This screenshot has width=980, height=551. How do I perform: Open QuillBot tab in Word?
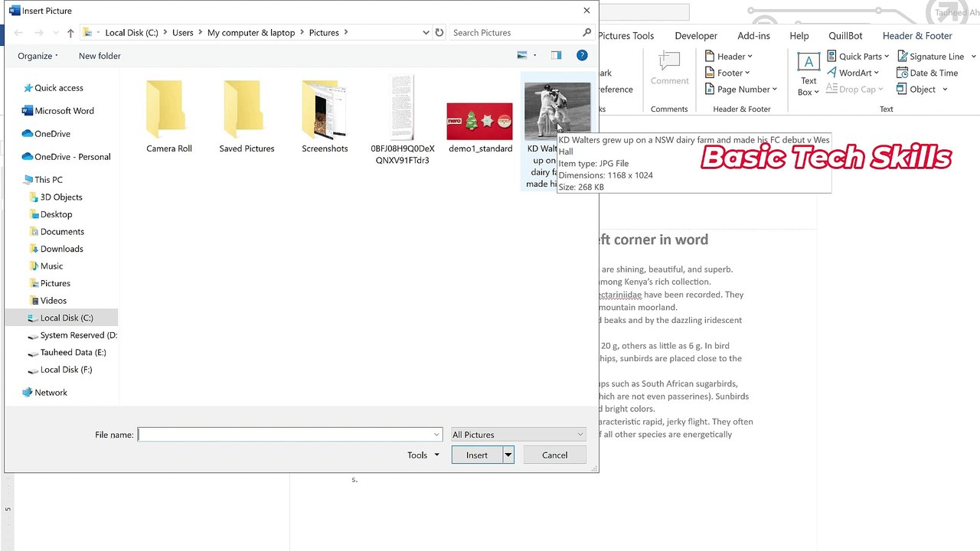coord(845,36)
